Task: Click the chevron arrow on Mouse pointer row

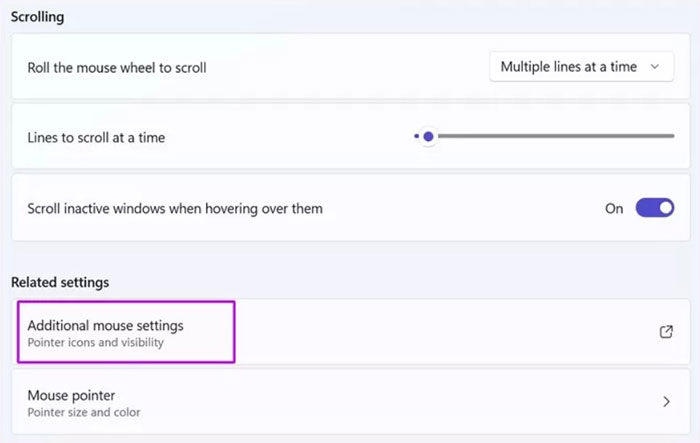Action: (x=666, y=402)
